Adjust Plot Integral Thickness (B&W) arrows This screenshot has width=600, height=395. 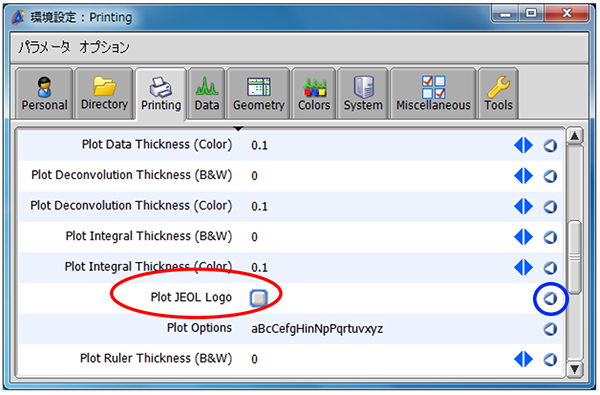[523, 237]
